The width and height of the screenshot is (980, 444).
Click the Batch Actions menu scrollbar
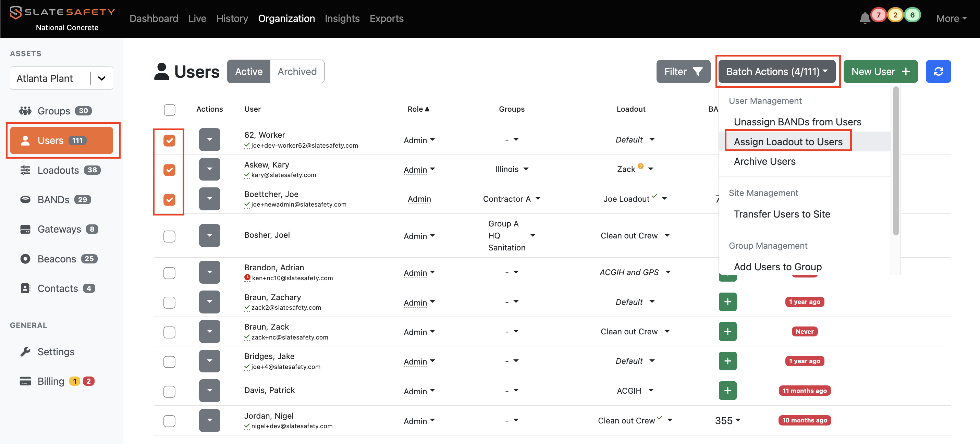[x=896, y=160]
